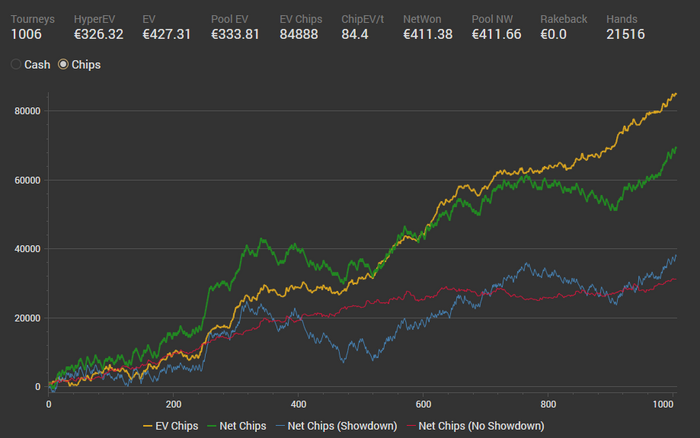Click the Pool EV stat label
Screen dimensions: 700x438
pyautogui.click(x=229, y=19)
